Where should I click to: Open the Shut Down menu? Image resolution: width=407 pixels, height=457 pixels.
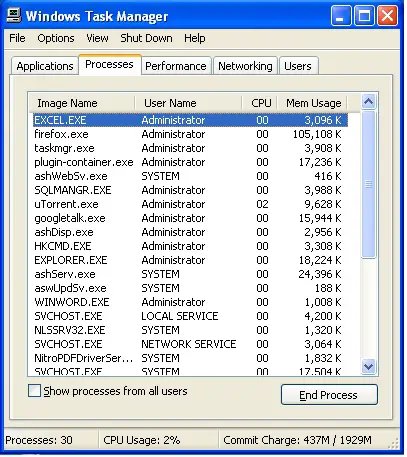coord(146,38)
